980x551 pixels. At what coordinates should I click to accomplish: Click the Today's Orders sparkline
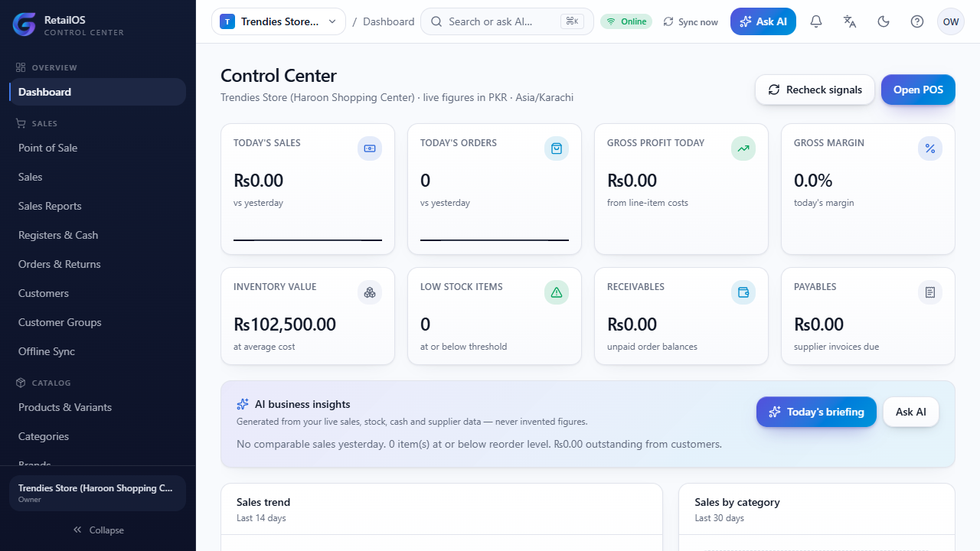495,240
